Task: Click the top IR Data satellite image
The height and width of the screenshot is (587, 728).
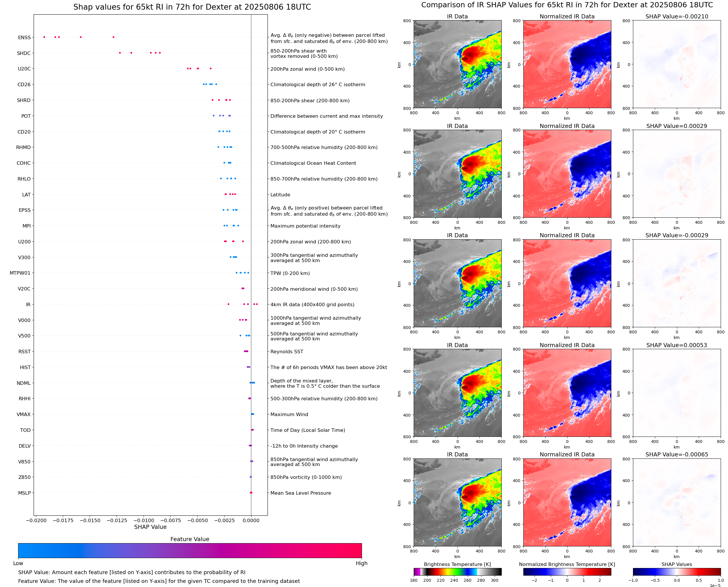Action: click(x=457, y=64)
